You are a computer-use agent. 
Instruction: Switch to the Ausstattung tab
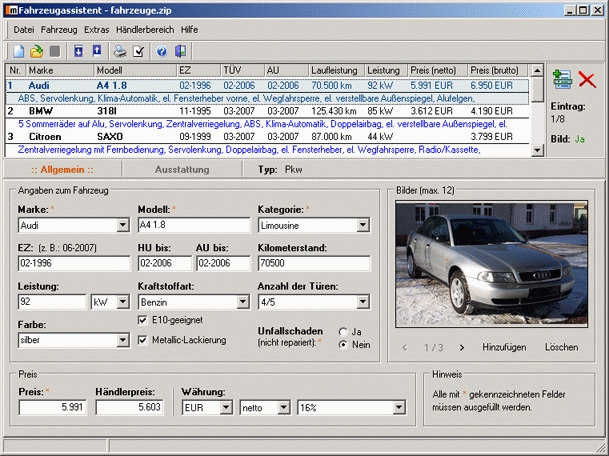(x=182, y=170)
